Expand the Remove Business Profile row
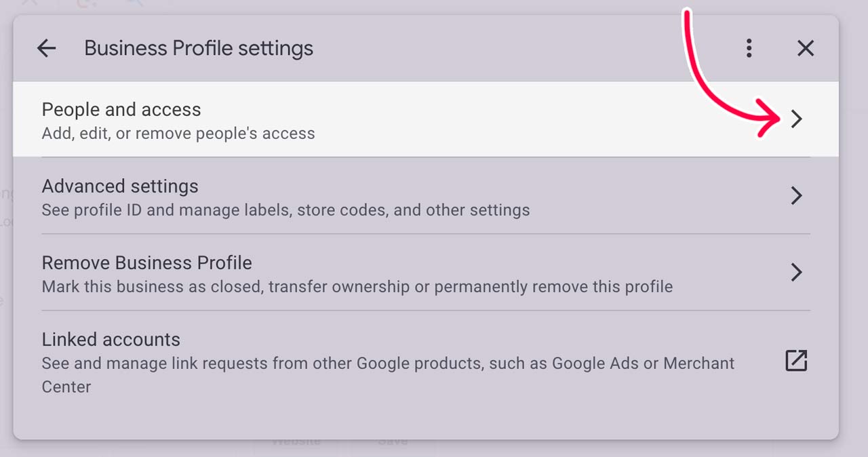This screenshot has width=868, height=457. click(271, 272)
